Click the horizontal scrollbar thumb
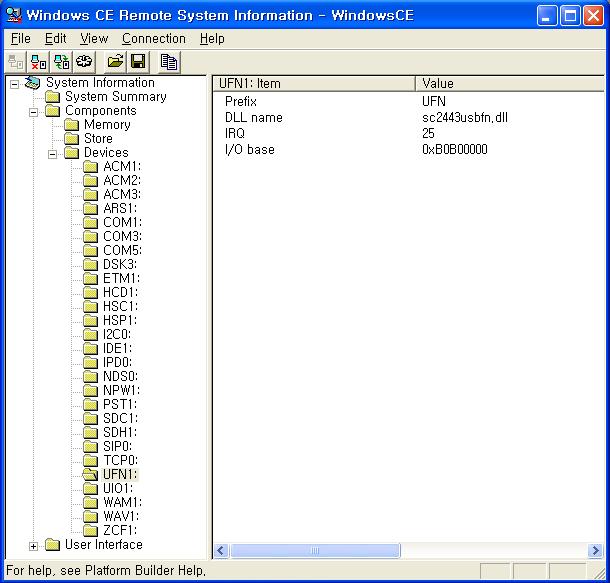The width and height of the screenshot is (610, 583). (x=315, y=551)
